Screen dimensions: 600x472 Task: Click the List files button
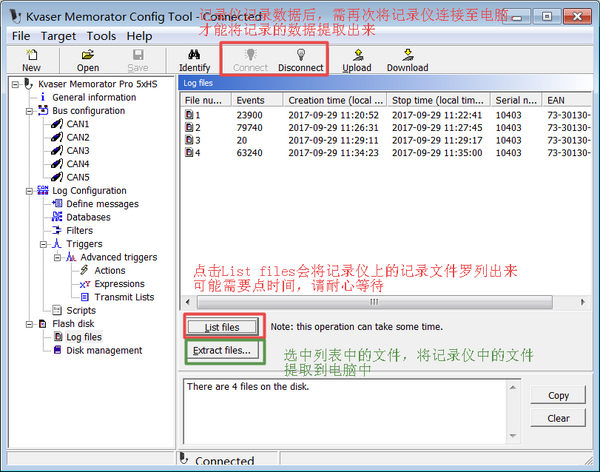222,327
